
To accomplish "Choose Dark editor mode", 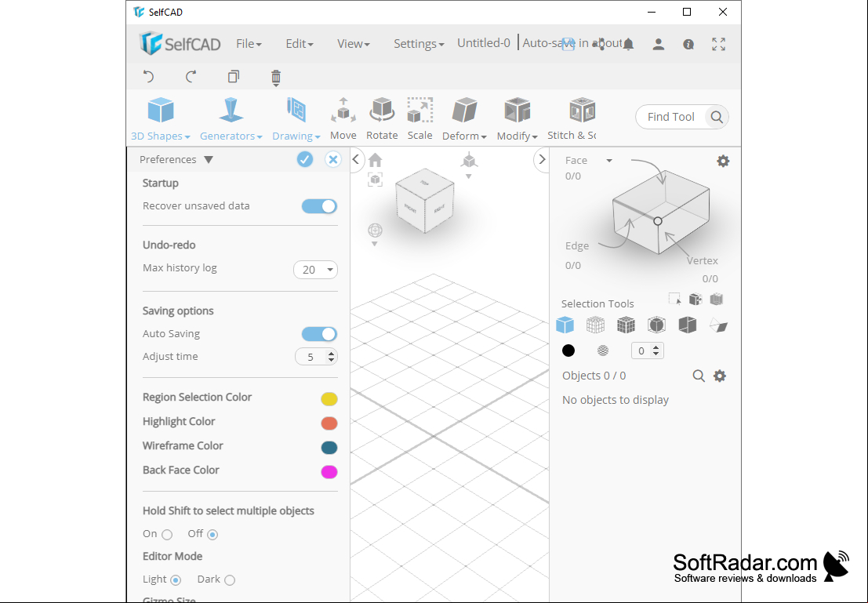I will (230, 580).
